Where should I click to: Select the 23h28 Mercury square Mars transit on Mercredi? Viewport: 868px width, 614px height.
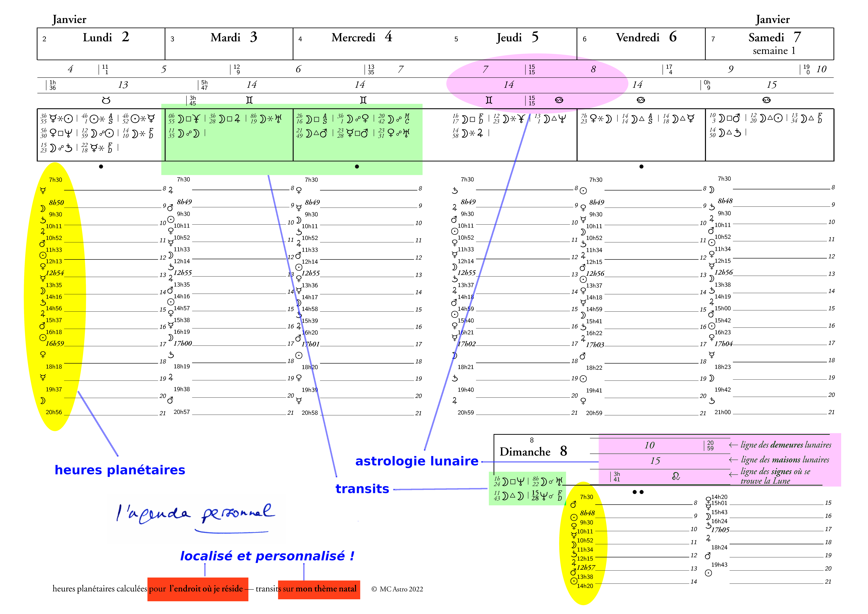pos(353,133)
